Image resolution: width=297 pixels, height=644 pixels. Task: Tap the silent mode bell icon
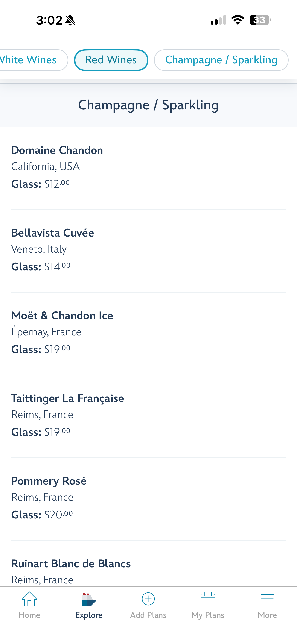70,20
